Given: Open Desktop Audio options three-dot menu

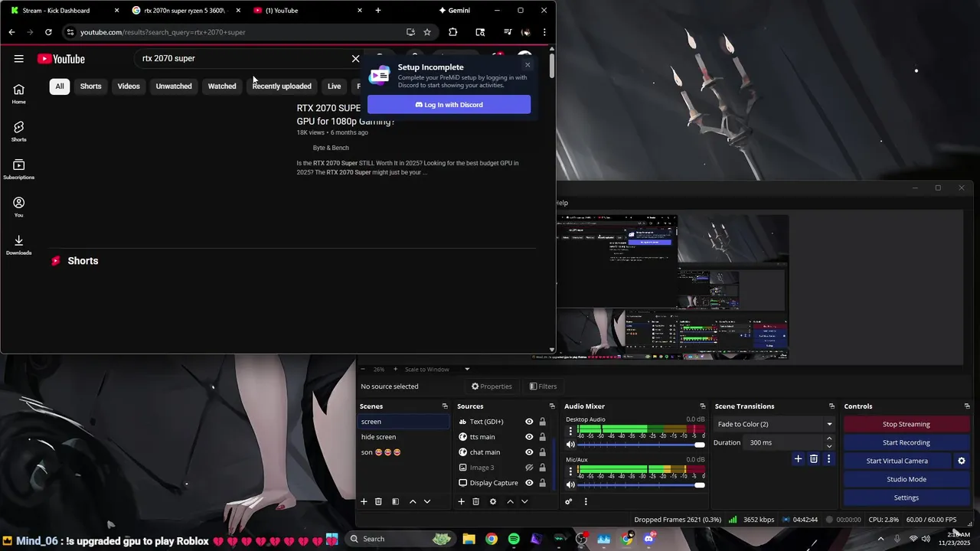Looking at the screenshot, I should 570,431.
